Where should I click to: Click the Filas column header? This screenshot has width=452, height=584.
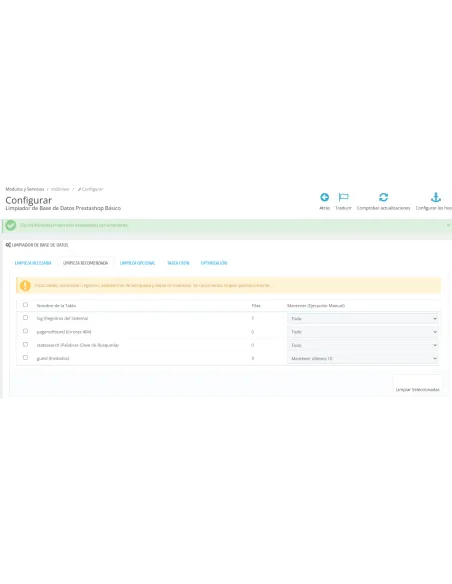256,305
